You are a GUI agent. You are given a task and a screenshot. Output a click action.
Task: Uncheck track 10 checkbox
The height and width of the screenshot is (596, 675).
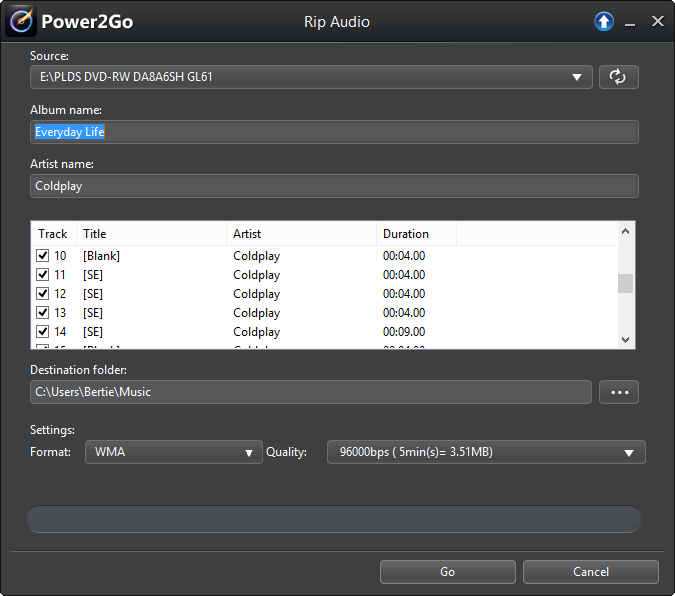[x=42, y=256]
